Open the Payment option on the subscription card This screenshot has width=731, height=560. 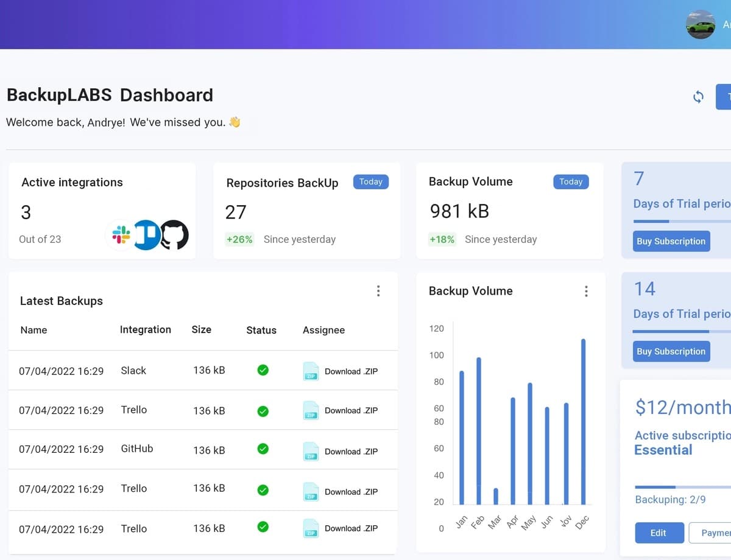718,533
